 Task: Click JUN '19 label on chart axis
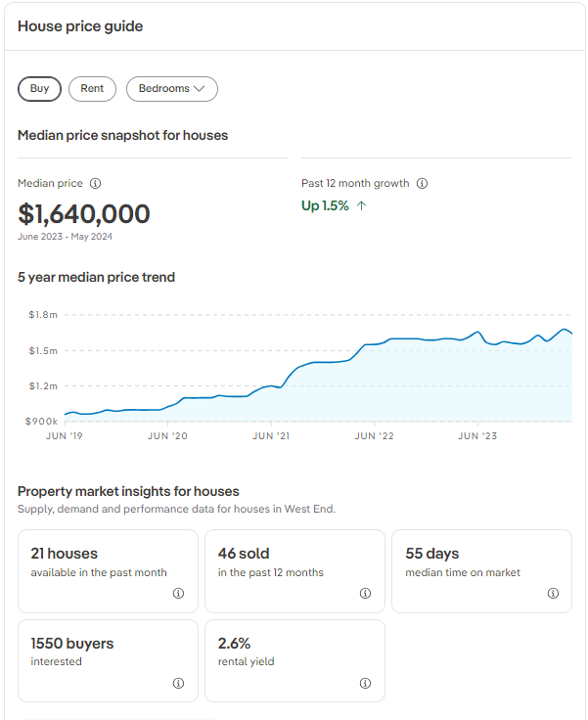click(x=66, y=436)
